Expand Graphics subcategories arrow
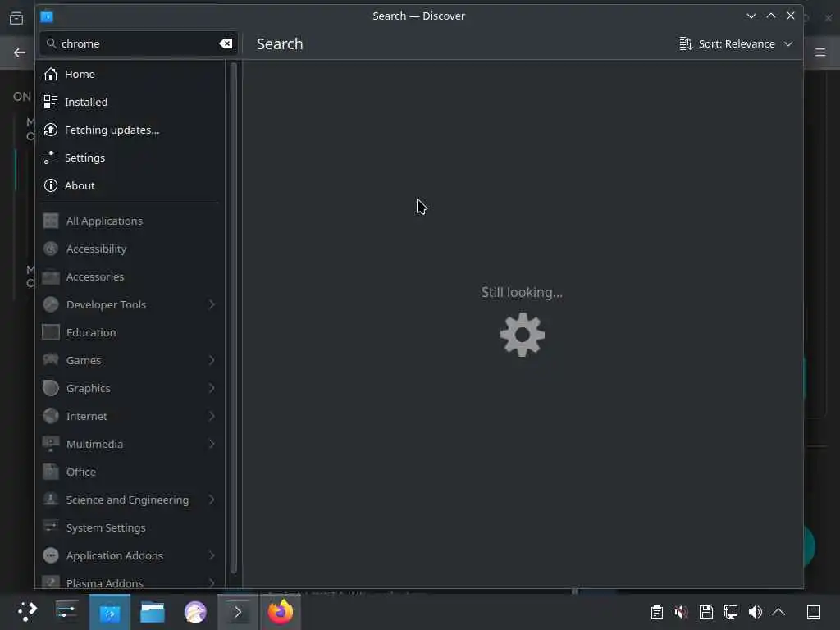This screenshot has height=630, width=840. coord(212,388)
